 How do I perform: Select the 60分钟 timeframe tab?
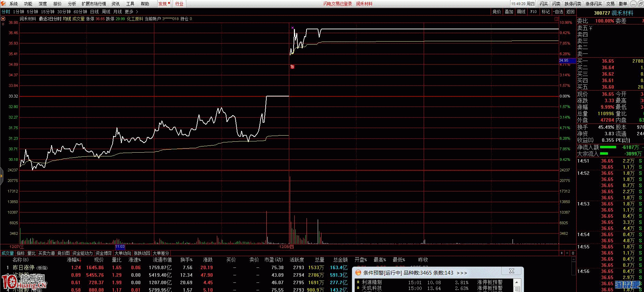[80, 12]
